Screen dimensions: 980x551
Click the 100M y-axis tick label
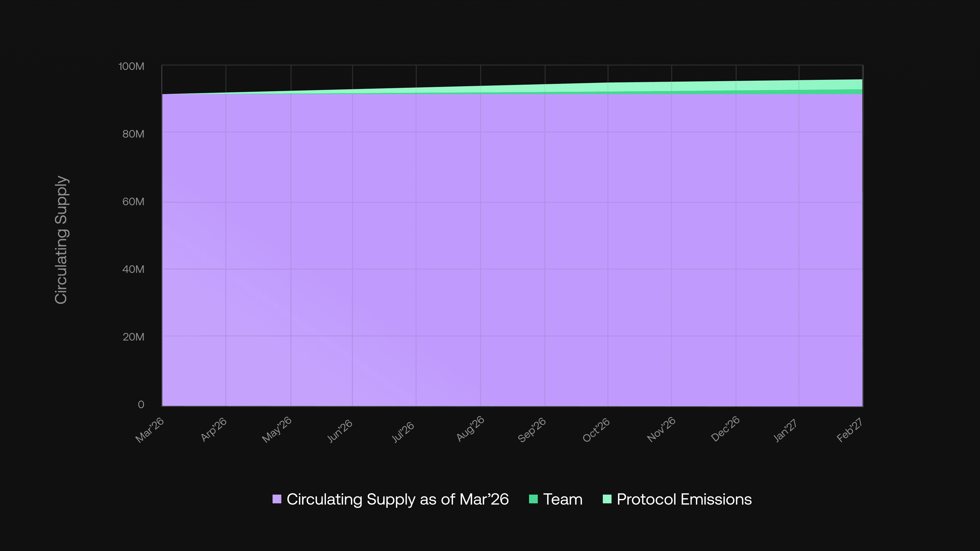pos(132,67)
